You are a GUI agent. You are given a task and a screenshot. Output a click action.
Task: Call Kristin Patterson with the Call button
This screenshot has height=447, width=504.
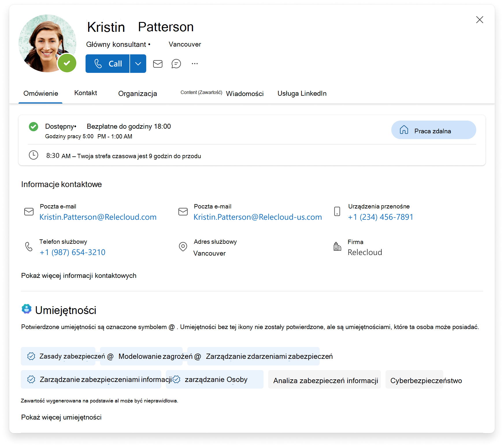tap(108, 64)
